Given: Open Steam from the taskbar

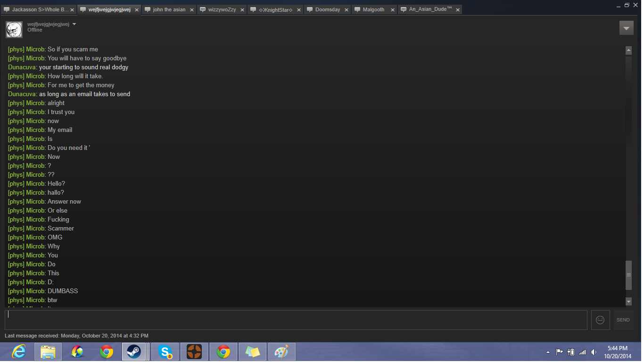Looking at the screenshot, I should [x=134, y=352].
